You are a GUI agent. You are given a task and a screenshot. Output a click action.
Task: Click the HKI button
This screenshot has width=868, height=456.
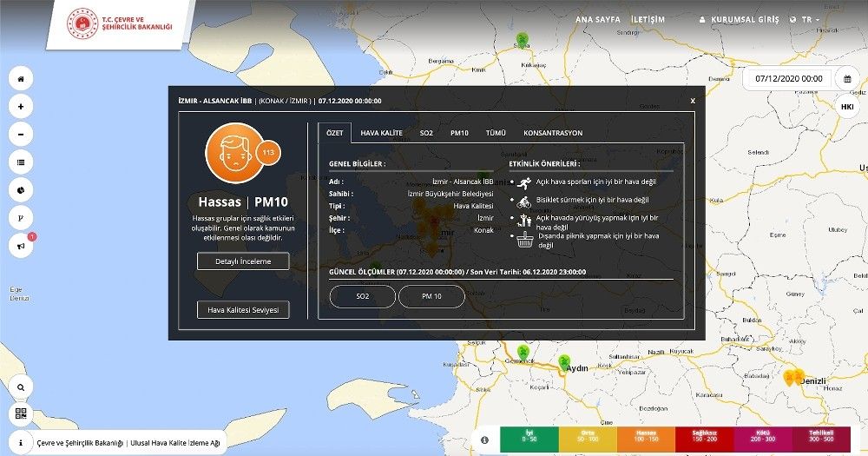click(x=847, y=106)
